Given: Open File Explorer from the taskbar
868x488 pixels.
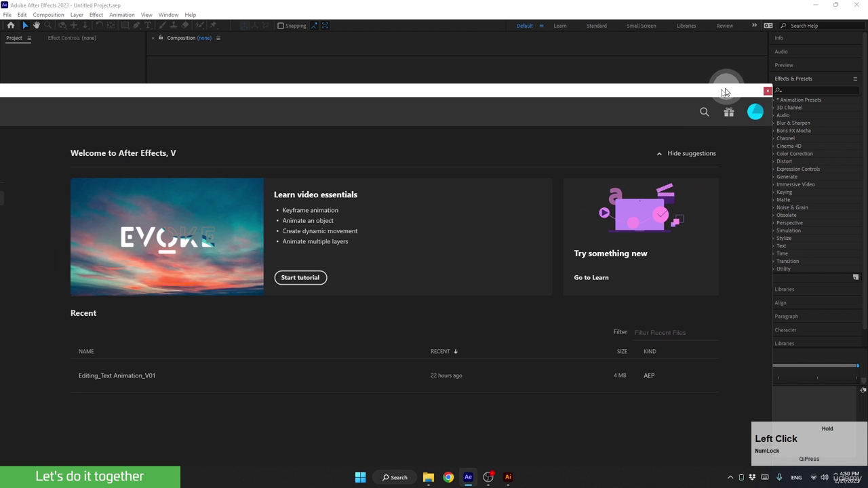Looking at the screenshot, I should coord(429,477).
